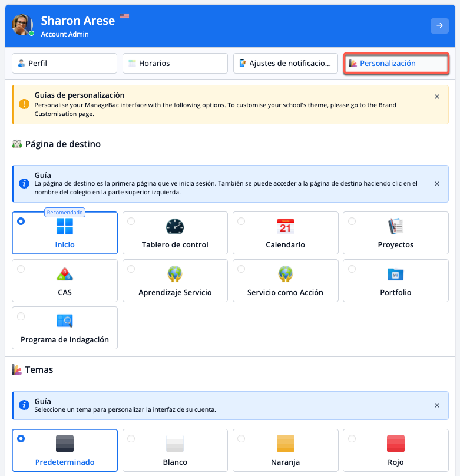
Task: Select the Rojo theme radio button
Action: (352, 438)
